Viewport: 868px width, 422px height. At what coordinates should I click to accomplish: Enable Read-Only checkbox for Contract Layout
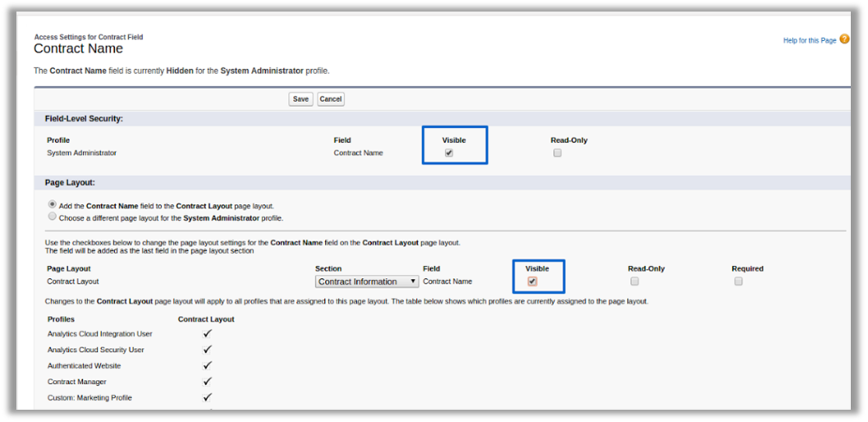[x=634, y=281]
